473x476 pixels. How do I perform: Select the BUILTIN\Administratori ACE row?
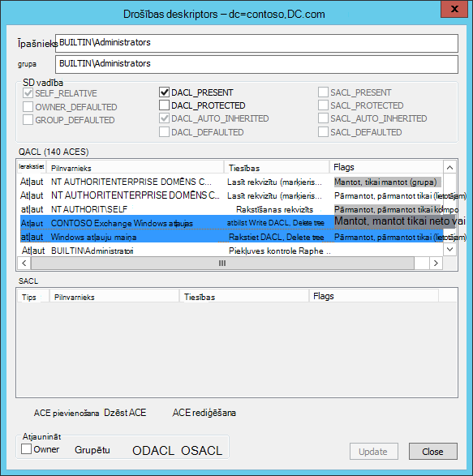point(231,251)
